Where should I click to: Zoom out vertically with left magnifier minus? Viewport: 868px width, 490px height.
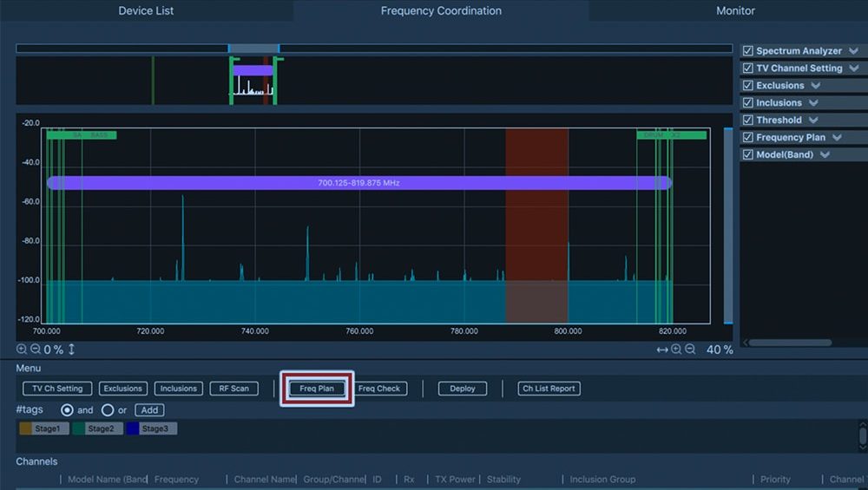coord(36,349)
